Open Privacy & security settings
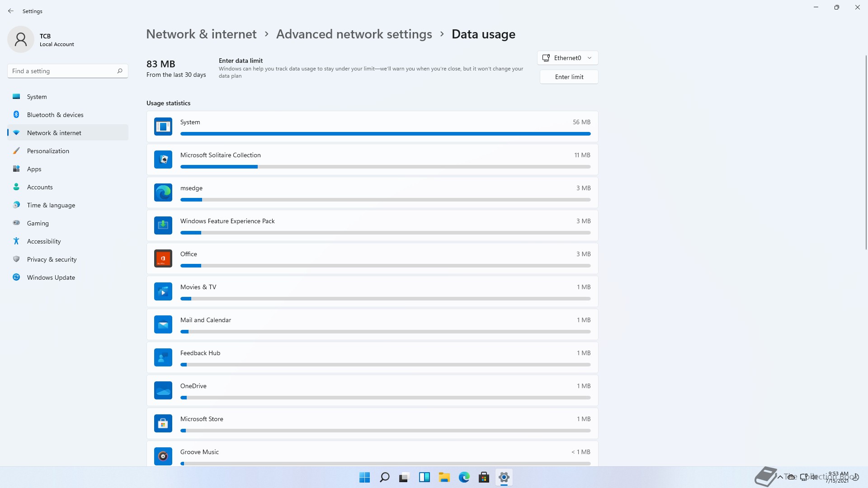Viewport: 868px width, 488px height. click(x=68, y=259)
